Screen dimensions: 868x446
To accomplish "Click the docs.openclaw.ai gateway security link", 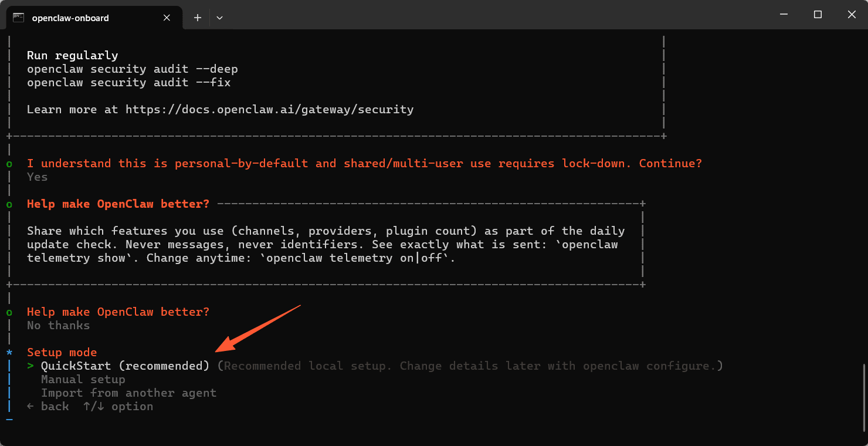I will 270,110.
